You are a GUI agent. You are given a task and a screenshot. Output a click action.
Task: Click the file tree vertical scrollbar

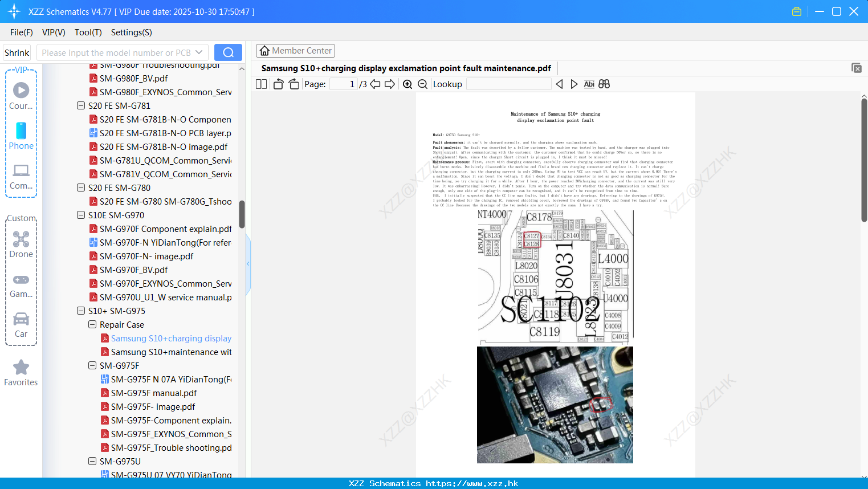pos(242,214)
